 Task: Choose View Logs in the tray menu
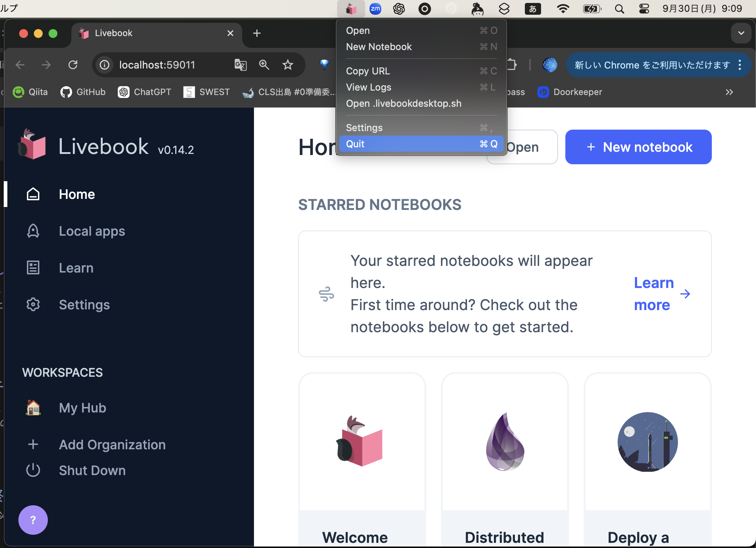368,87
